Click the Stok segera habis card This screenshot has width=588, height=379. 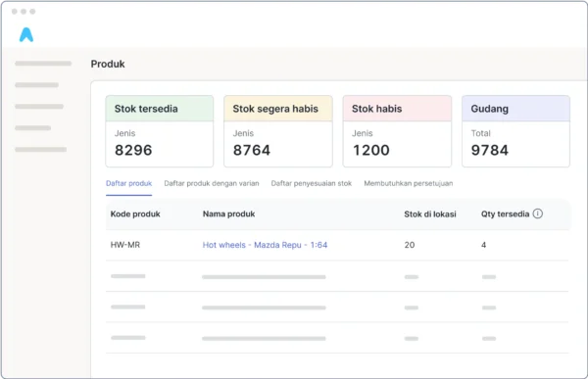point(278,131)
